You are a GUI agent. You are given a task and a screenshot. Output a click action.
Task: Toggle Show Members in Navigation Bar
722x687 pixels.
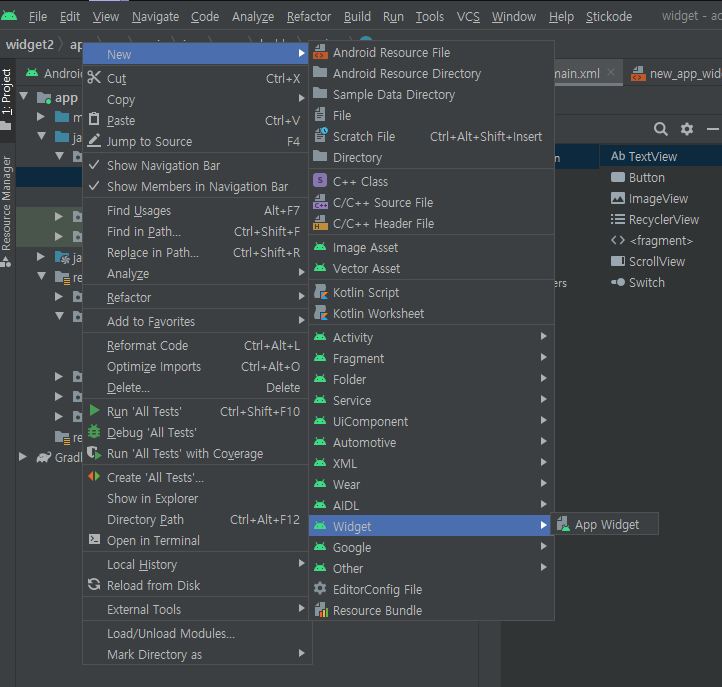[197, 186]
